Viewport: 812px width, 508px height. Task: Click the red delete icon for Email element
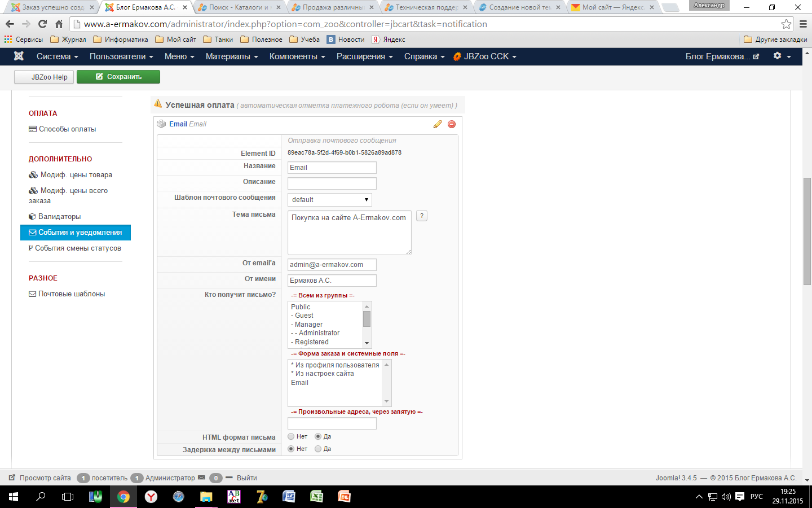[452, 124]
